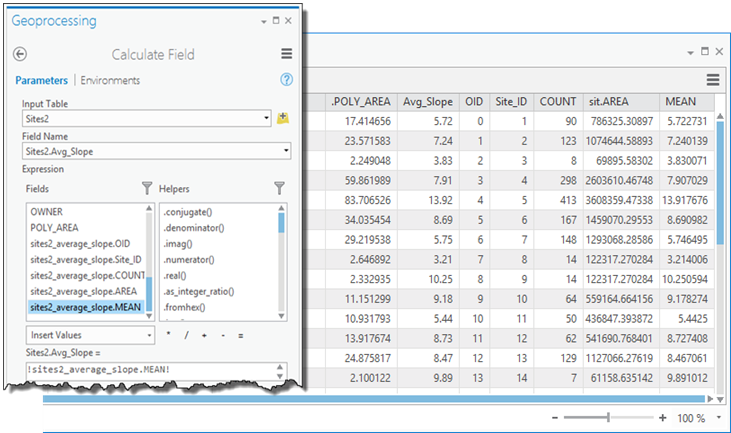This screenshot has width=731, height=433.
Task: Select the .as_integer_ratio() helper
Action: click(197, 291)
